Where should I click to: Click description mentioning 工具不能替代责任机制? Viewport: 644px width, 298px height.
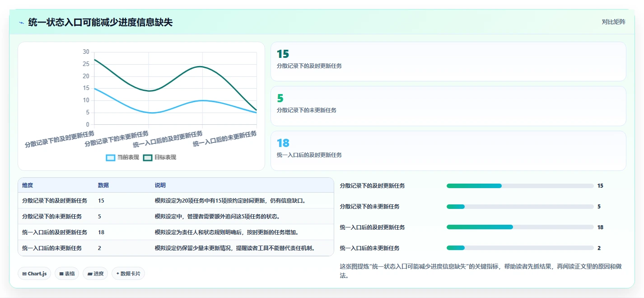pos(235,248)
